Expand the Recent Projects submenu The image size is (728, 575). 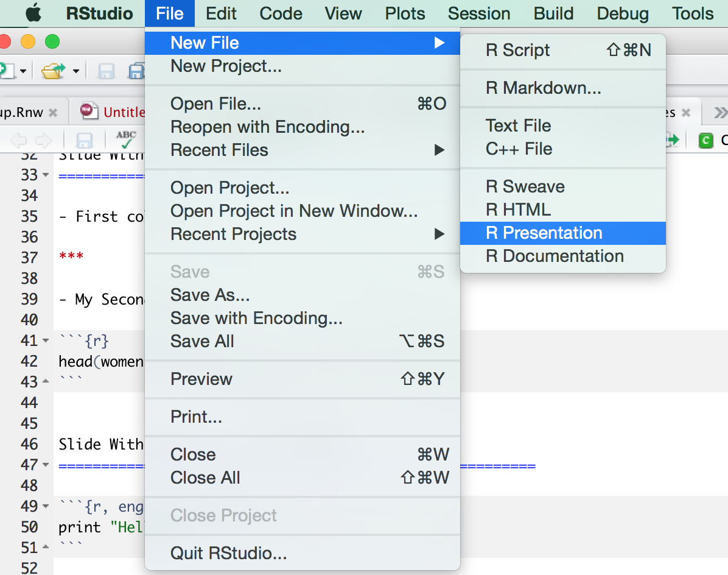pyautogui.click(x=303, y=234)
